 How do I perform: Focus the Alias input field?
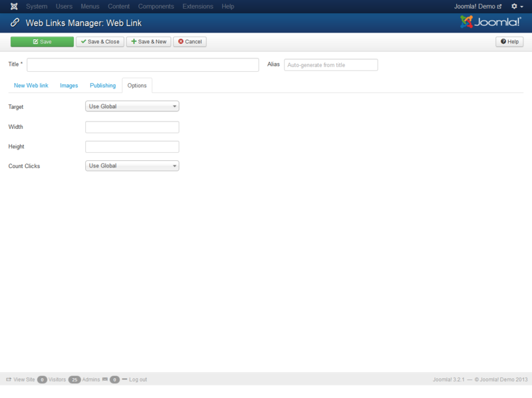point(331,65)
